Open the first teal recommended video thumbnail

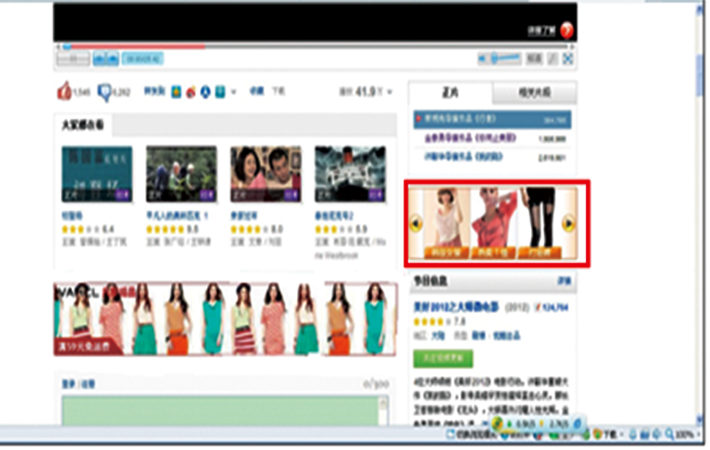tap(97, 174)
